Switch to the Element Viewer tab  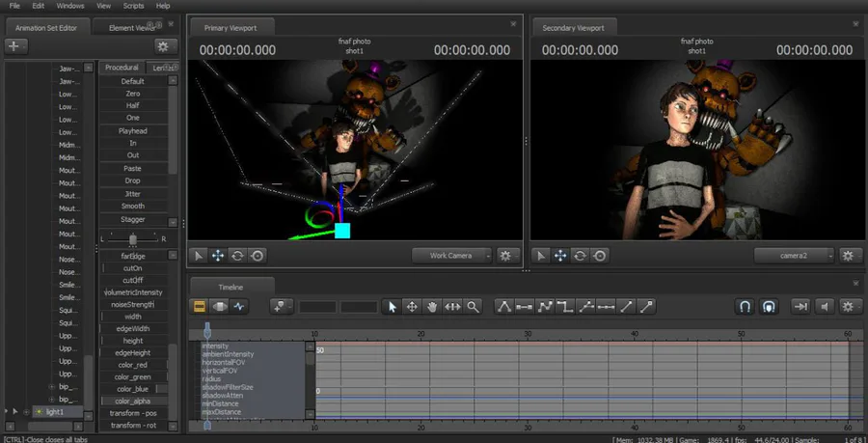pos(132,28)
